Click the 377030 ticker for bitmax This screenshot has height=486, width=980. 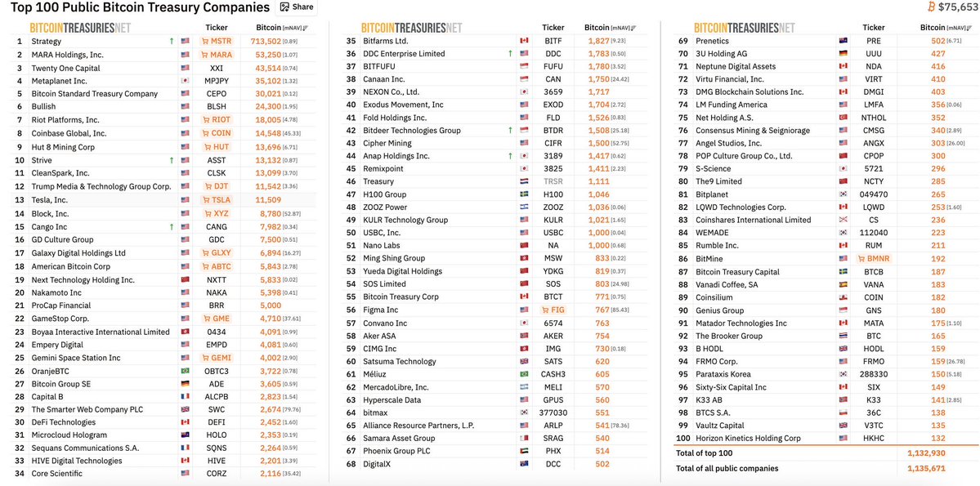click(553, 412)
